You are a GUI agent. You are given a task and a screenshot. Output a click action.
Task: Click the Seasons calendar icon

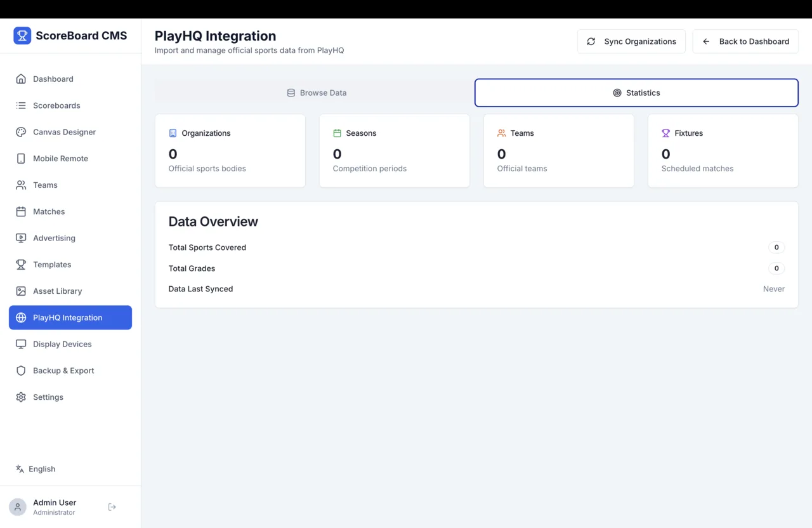click(336, 133)
